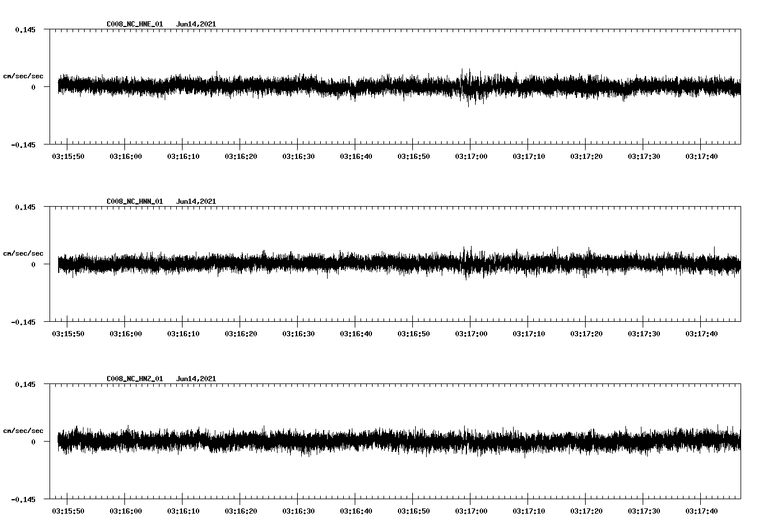Screen dimensions: 782x532
Task: Click time label 03:17:20 under HNN plot
Action: (x=586, y=334)
